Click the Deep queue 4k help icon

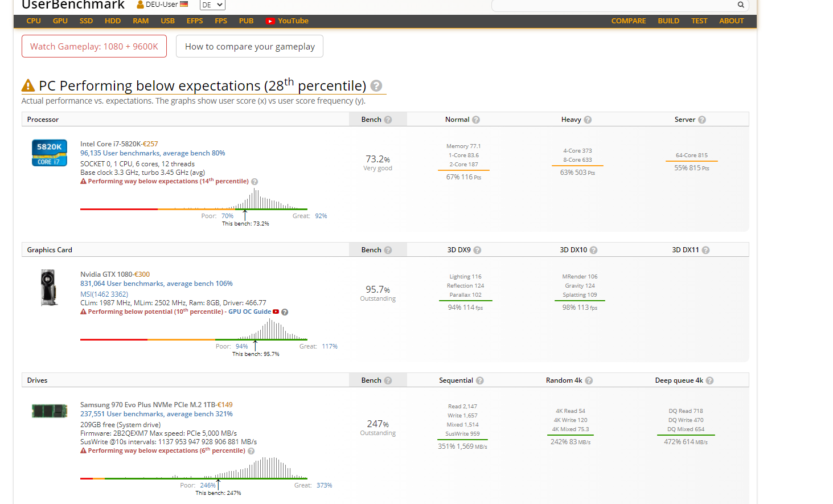coord(709,380)
